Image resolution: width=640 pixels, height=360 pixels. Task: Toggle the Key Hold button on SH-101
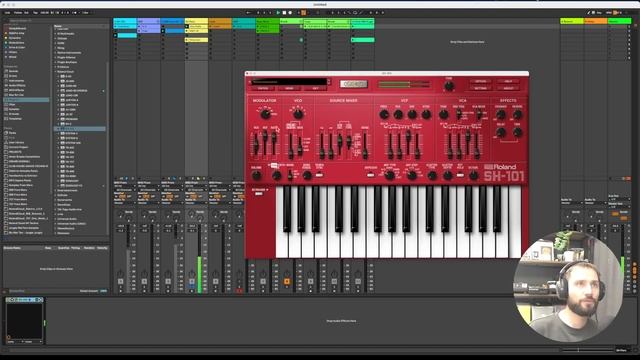point(460,175)
